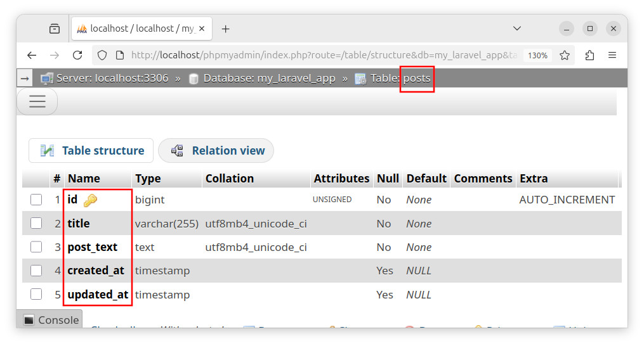644x346 pixels.
Task: Close the localhost phpMyAdmin tab
Action: click(202, 29)
